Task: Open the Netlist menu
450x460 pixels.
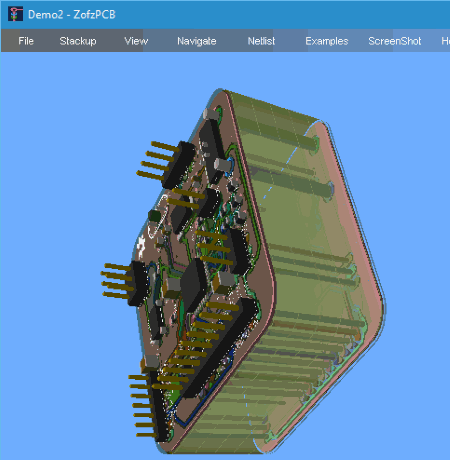Action: (x=261, y=41)
